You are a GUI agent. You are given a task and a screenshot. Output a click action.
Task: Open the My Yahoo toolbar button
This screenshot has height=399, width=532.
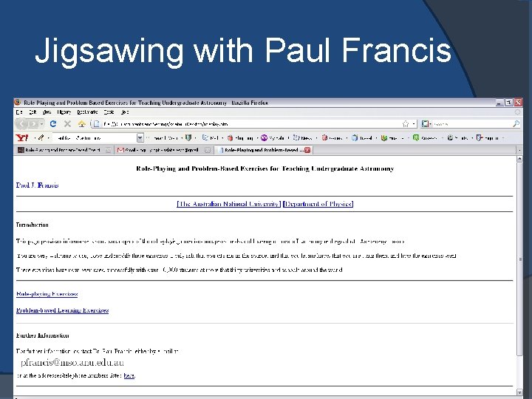click(x=273, y=137)
